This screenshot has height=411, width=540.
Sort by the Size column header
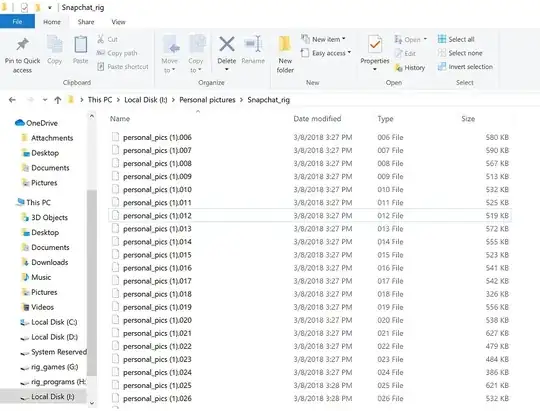468,119
